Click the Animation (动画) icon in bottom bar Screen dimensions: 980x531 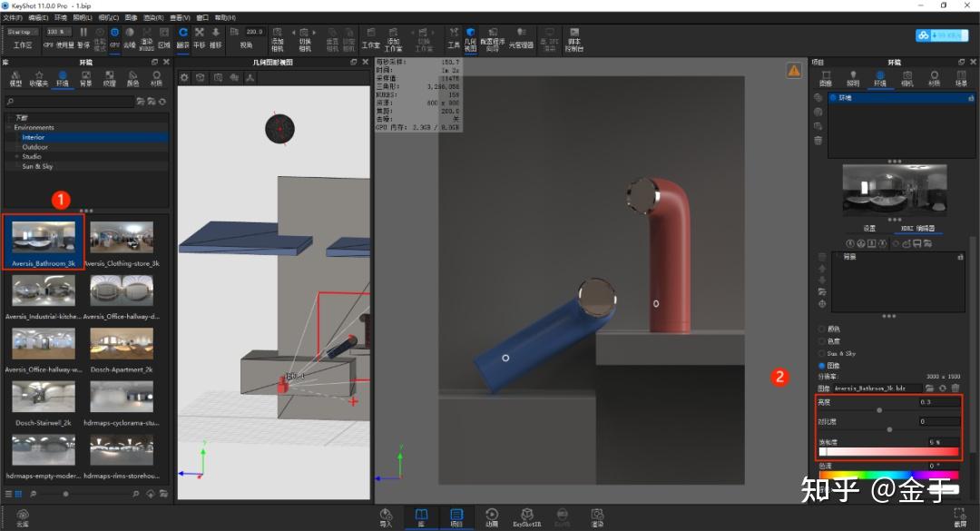(x=492, y=517)
